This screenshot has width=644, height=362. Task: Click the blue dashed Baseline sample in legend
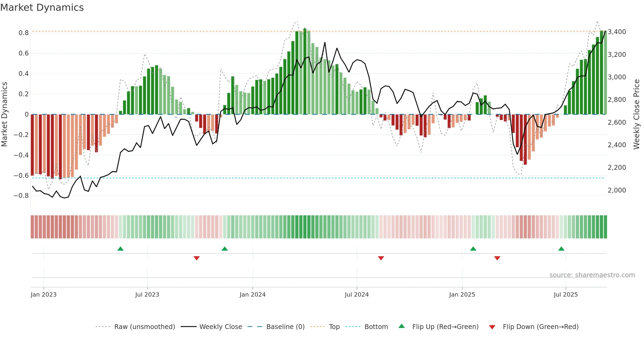click(255, 327)
